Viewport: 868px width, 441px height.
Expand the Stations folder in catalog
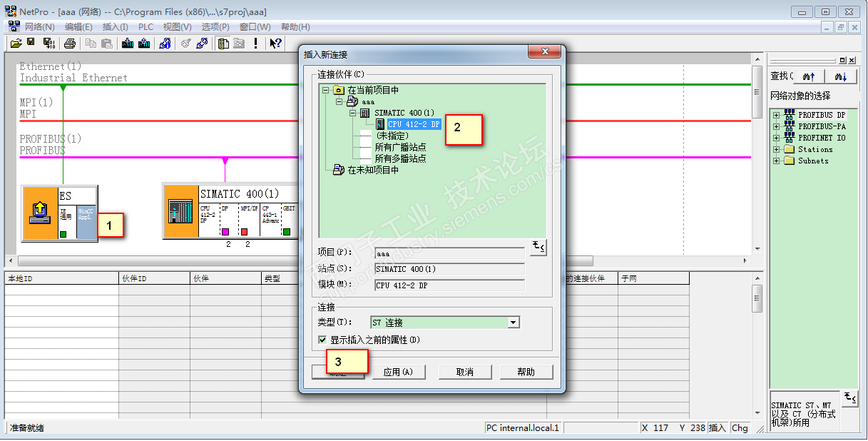pos(777,149)
